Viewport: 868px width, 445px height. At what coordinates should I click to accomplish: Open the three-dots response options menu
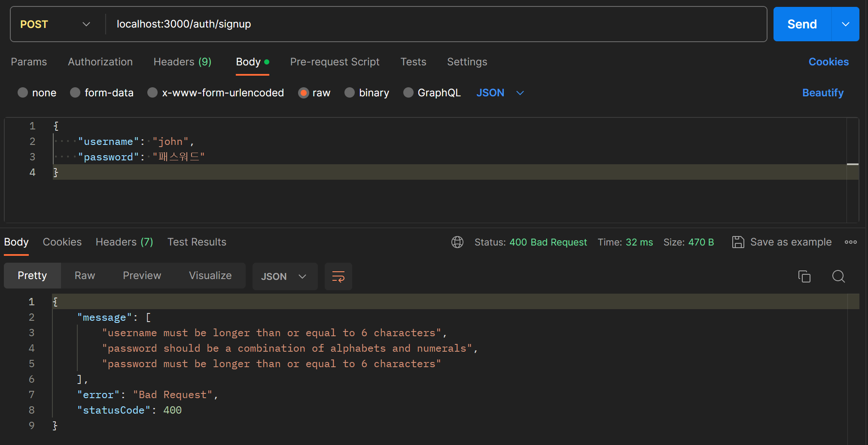(850, 242)
